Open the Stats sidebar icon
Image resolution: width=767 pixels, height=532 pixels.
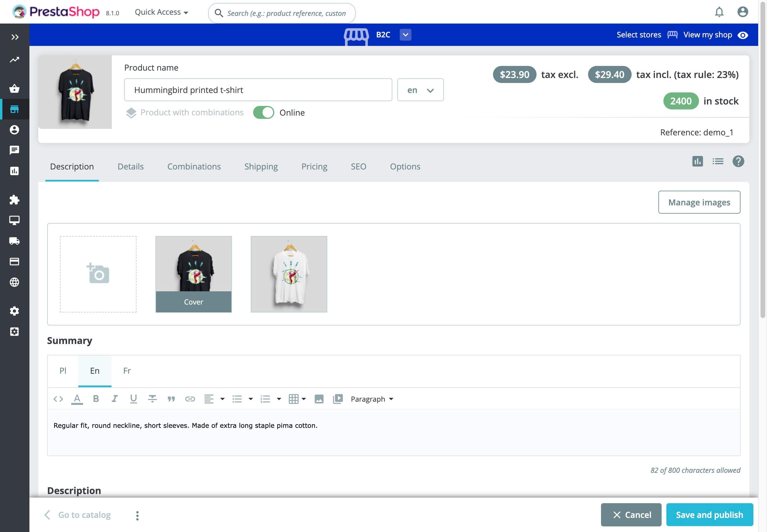click(15, 171)
